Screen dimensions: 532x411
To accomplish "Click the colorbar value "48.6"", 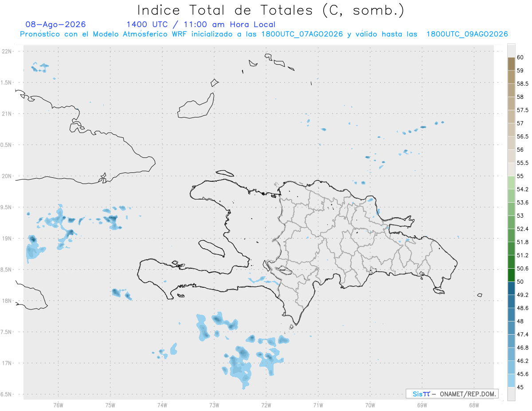I will 523,308.
